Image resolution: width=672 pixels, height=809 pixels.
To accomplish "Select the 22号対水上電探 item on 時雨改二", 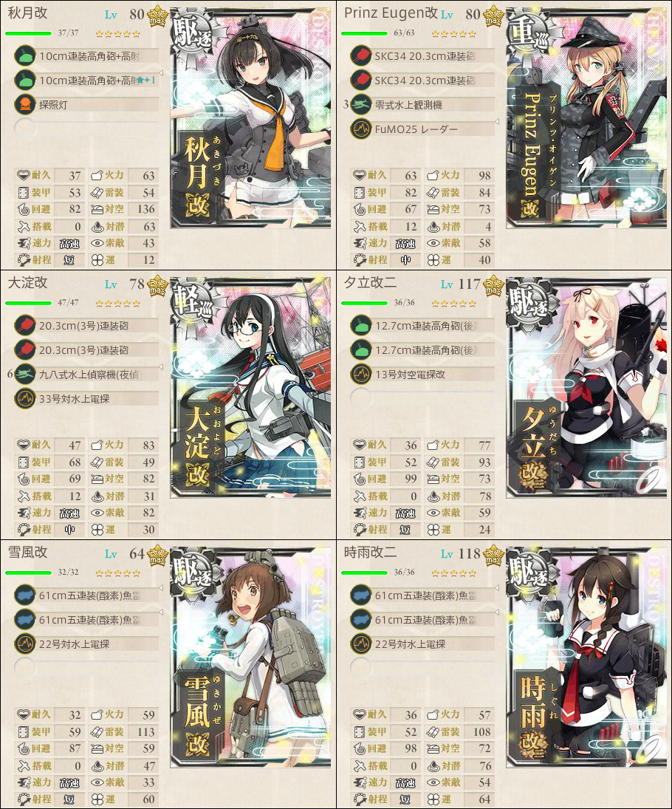I will pos(422,644).
